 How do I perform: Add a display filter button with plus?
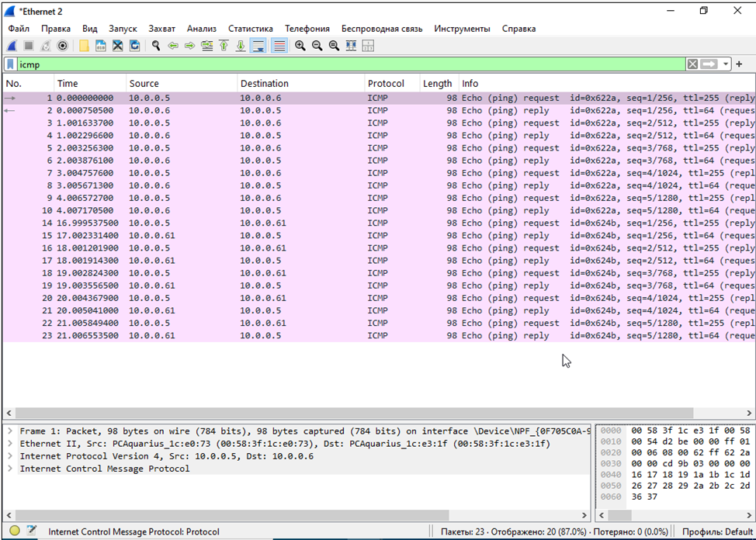[739, 64]
